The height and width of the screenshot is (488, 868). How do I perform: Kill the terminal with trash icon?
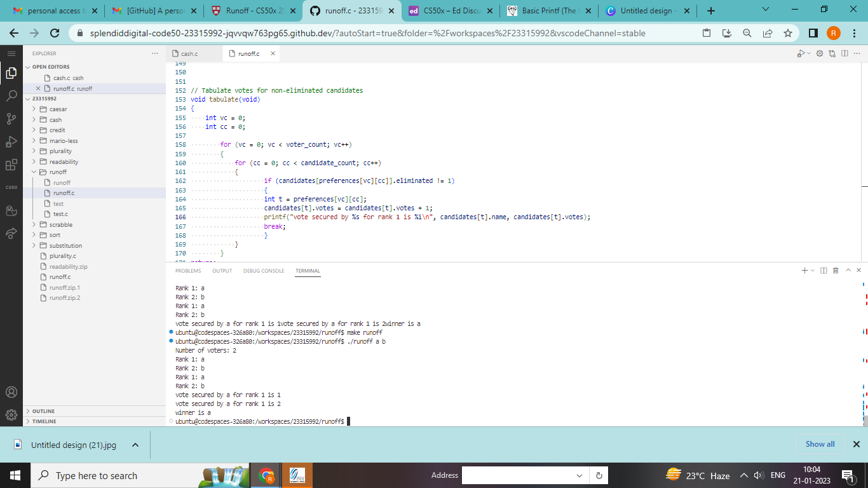pyautogui.click(x=836, y=271)
